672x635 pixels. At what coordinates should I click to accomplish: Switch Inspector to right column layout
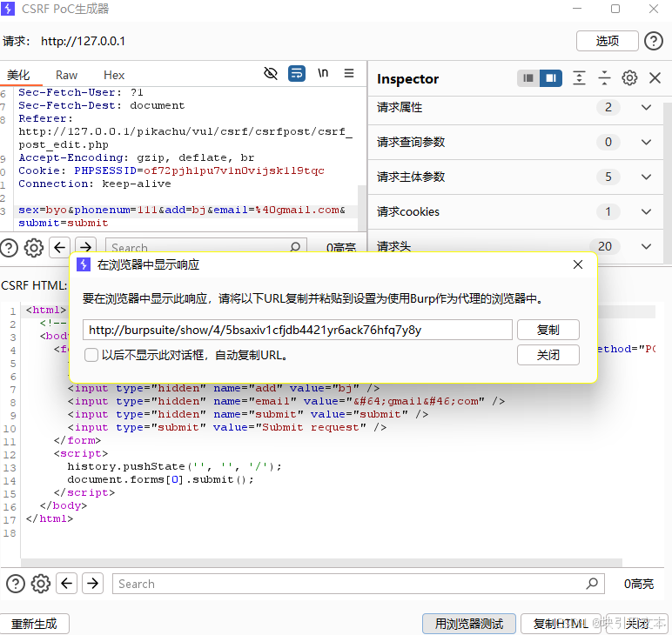551,78
